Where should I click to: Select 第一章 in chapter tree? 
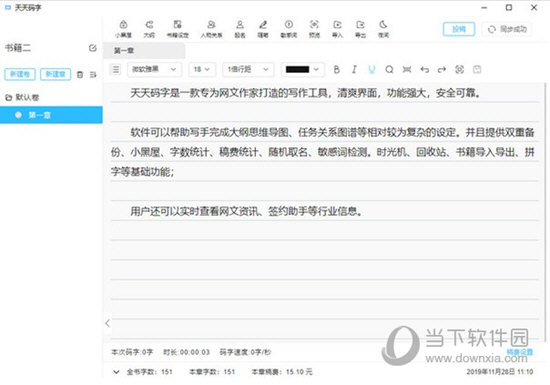tap(51, 115)
